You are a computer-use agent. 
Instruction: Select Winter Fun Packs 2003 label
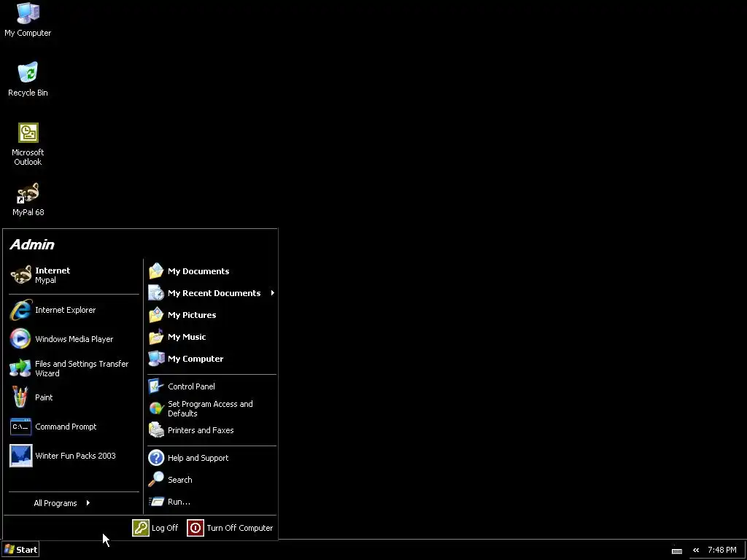pyautogui.click(x=75, y=456)
